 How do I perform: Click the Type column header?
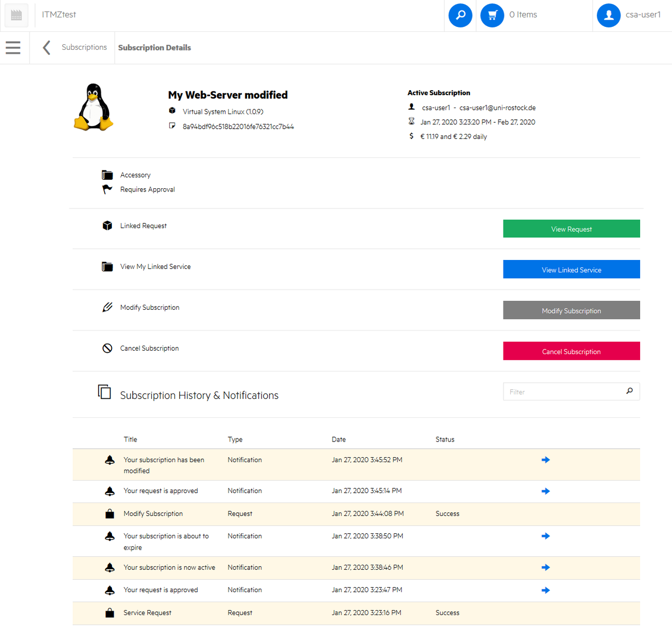click(235, 440)
